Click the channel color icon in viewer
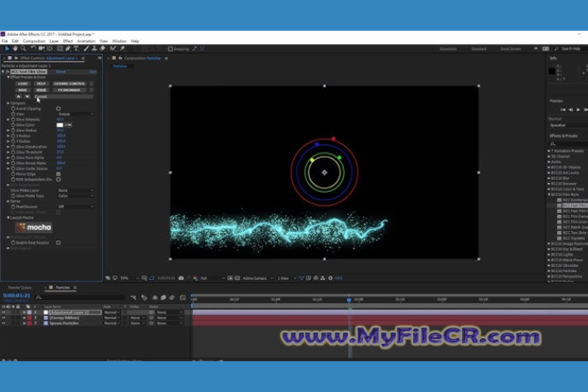The image size is (588, 392). (195, 278)
